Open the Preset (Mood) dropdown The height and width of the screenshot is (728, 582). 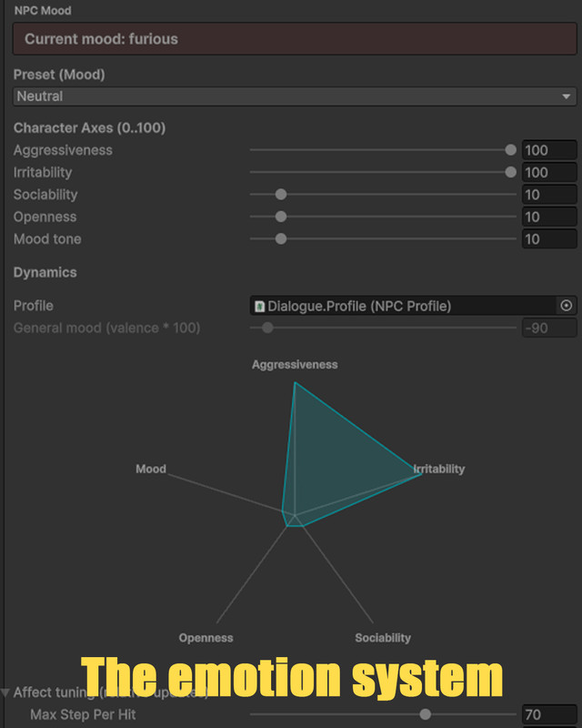pos(295,96)
